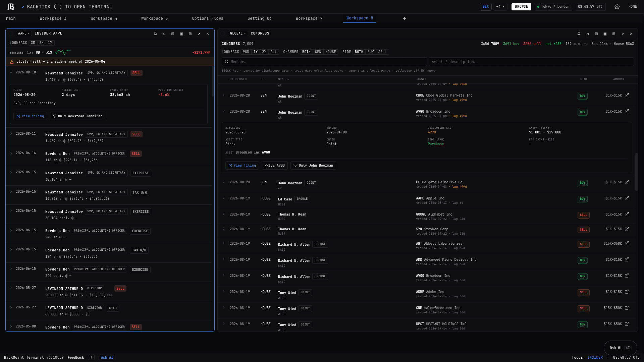Expand the Borders Ben 2026-06-16 row
This screenshot has height=362, width=644.
(11, 153)
